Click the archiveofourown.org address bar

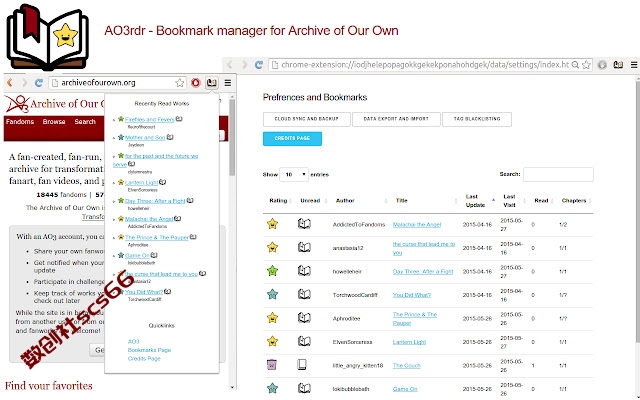click(116, 83)
